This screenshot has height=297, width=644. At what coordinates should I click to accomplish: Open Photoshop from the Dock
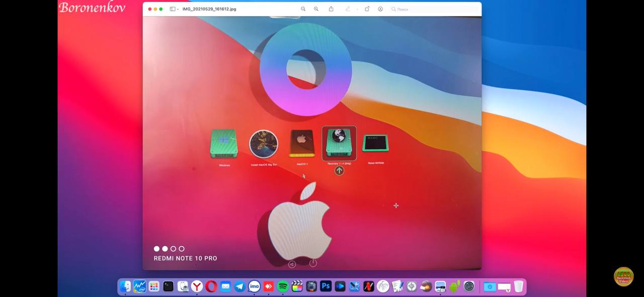pos(326,286)
